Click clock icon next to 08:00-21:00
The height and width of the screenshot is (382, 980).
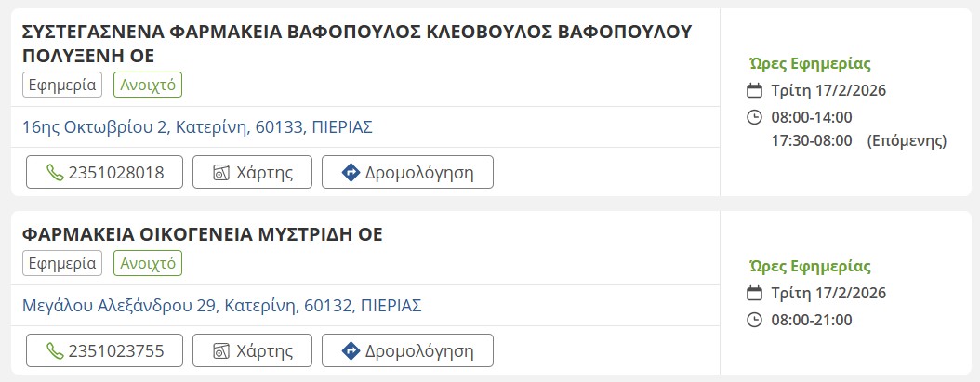755,320
